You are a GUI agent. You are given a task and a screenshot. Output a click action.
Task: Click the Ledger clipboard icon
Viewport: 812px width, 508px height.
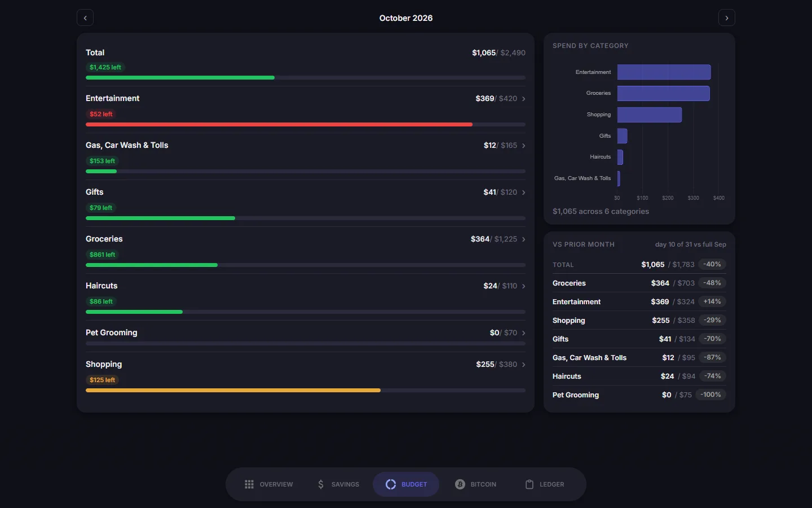coord(529,484)
